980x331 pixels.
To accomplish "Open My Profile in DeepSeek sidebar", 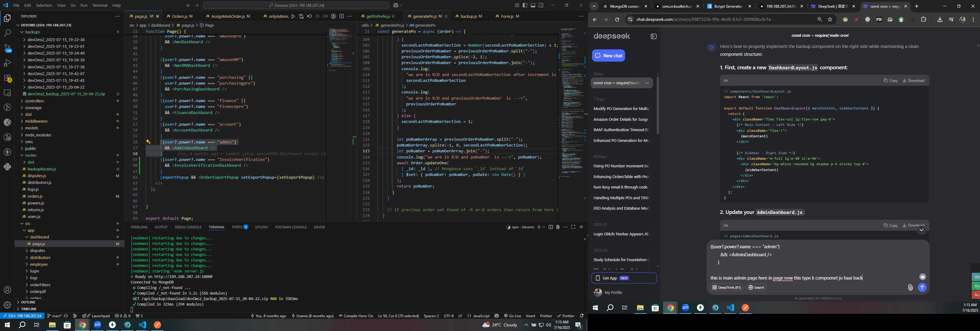I will tap(608, 292).
